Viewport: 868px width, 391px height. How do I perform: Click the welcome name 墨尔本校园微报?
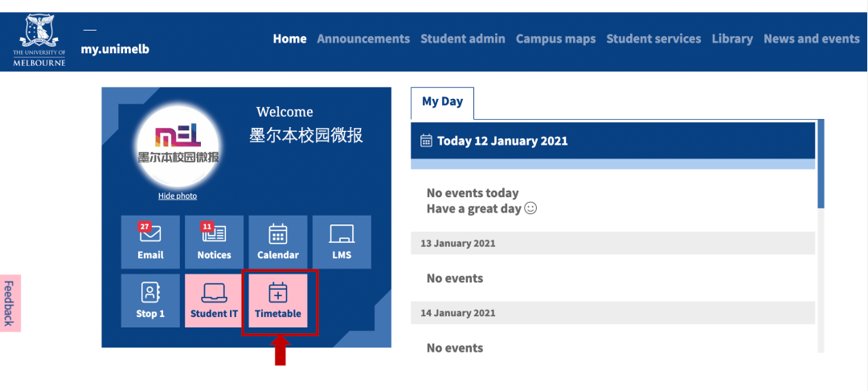[x=306, y=135]
